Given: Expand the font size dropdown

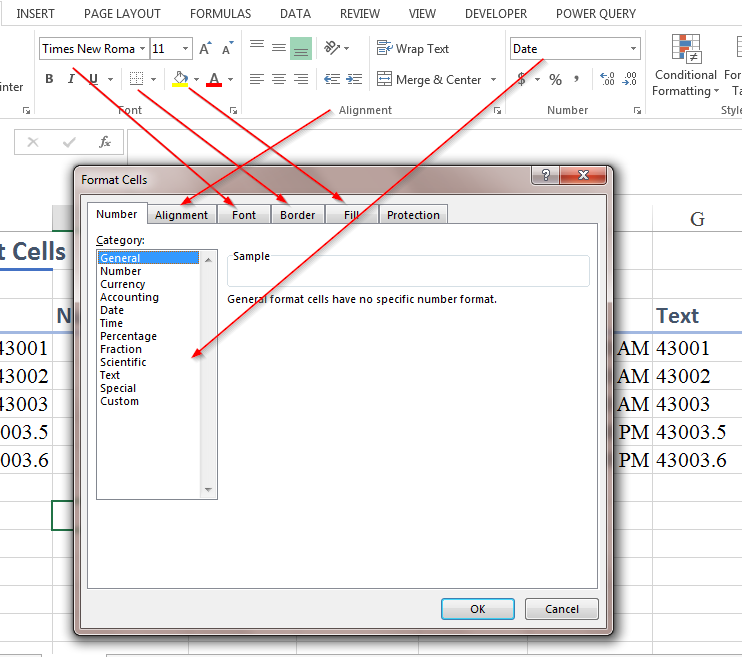Looking at the screenshot, I should pos(185,49).
